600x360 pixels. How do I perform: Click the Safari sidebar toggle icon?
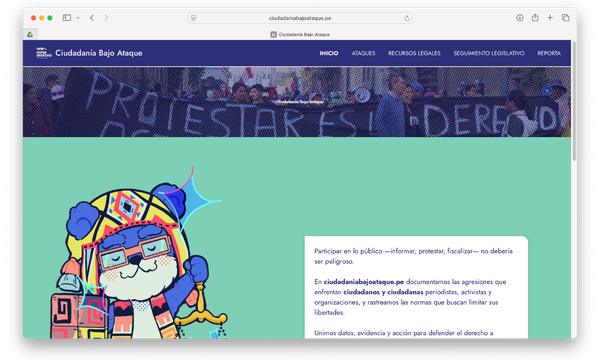tap(67, 18)
